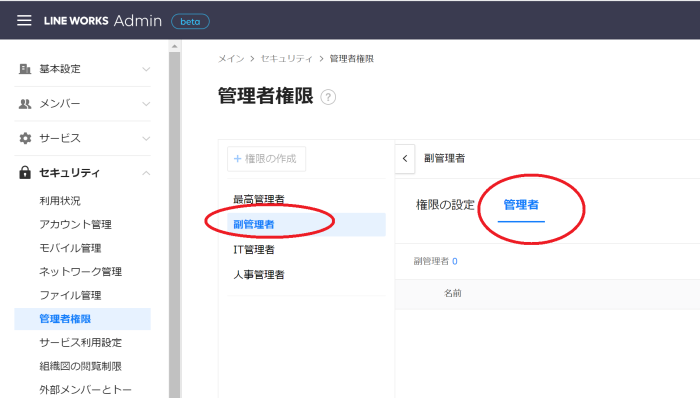Image resolution: width=700 pixels, height=398 pixels.
Task: Click the セキュリティ lock icon
Action: [x=25, y=173]
